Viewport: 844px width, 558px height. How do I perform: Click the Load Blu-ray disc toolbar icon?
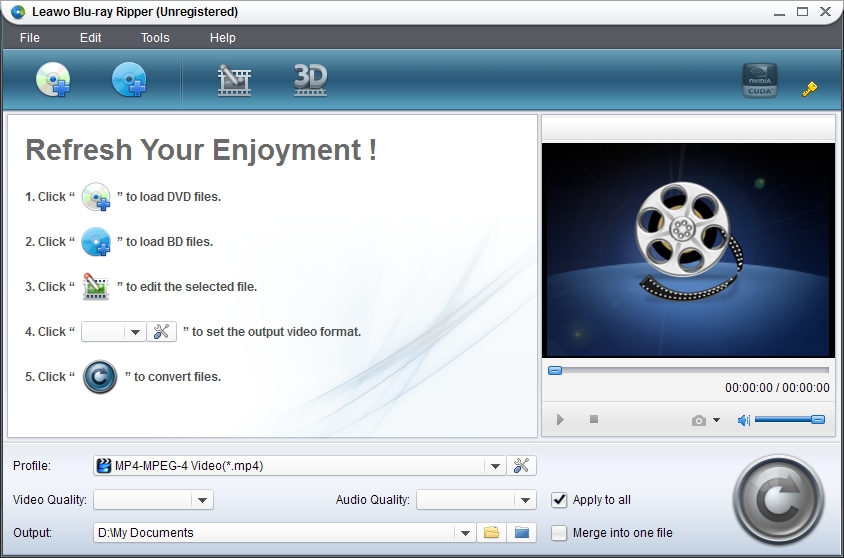[x=129, y=80]
